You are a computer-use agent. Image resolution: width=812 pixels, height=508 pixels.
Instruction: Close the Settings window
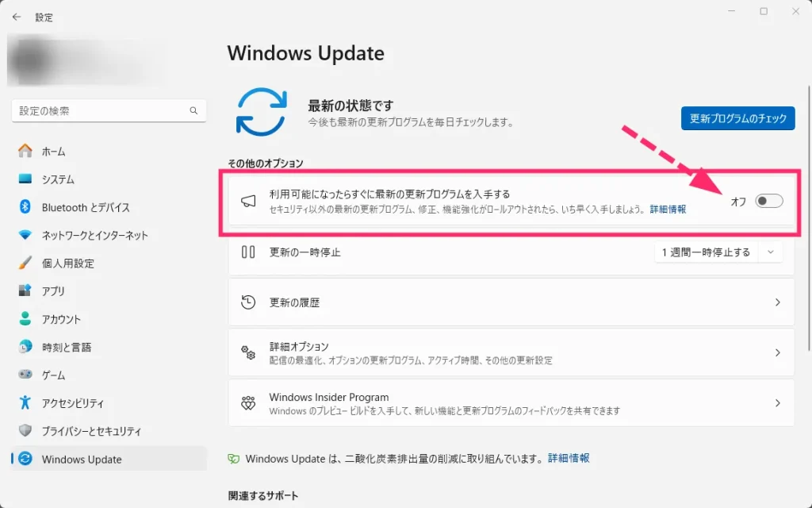796,11
